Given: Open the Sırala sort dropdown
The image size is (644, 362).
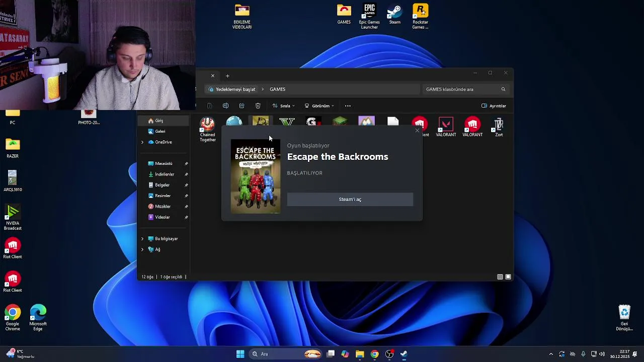Looking at the screenshot, I should pos(283,106).
